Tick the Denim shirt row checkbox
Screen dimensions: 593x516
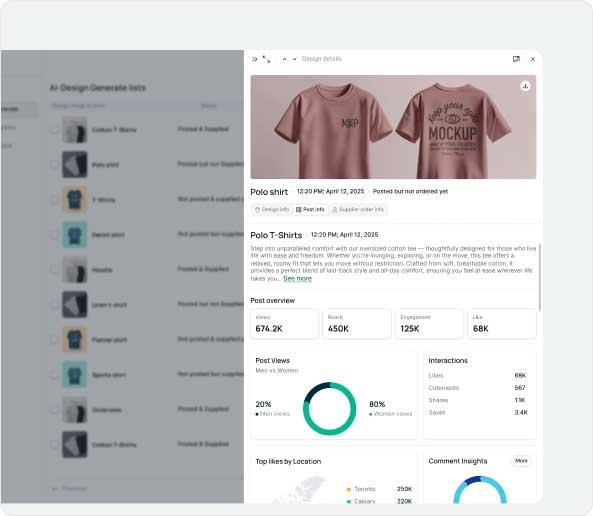point(54,235)
